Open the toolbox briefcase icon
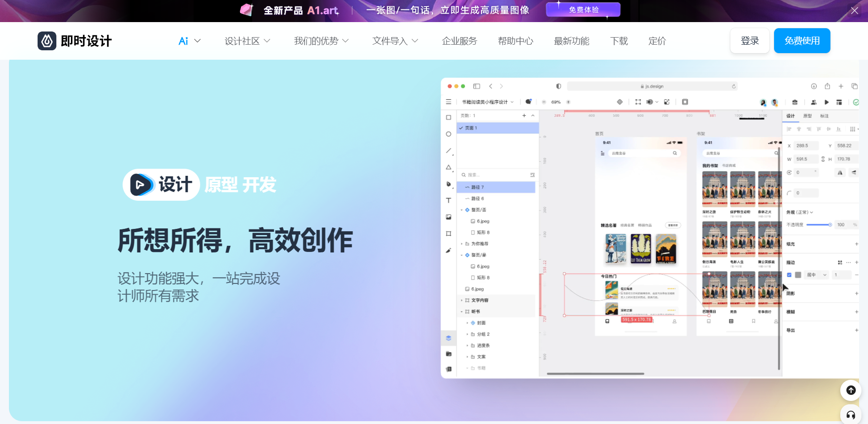This screenshot has width=868, height=424. (795, 102)
